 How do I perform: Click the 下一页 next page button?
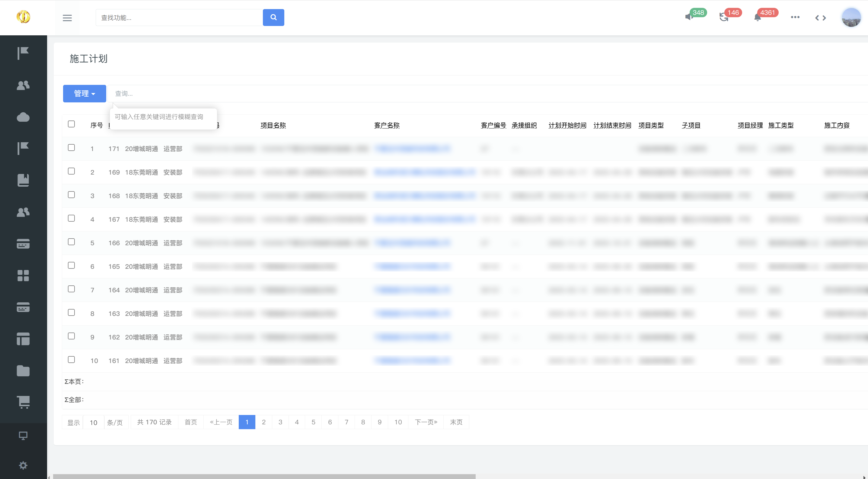(426, 422)
